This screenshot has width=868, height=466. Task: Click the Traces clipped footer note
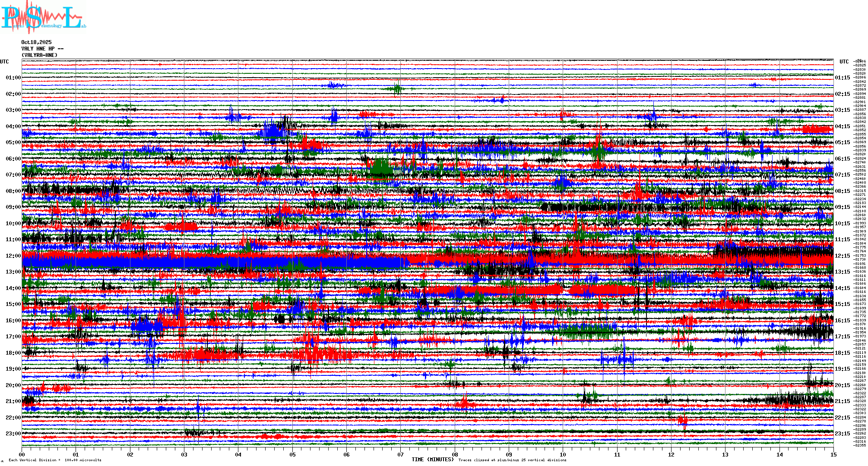512,460
